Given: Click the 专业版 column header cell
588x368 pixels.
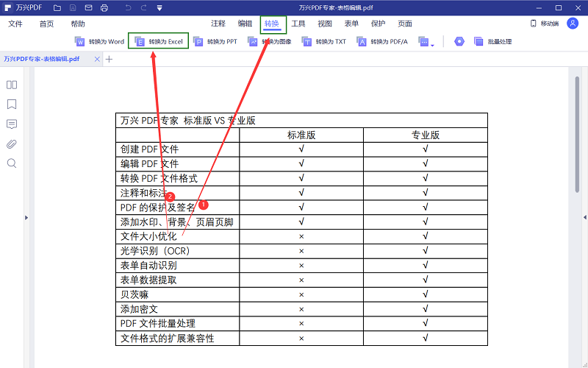Looking at the screenshot, I should (x=426, y=135).
